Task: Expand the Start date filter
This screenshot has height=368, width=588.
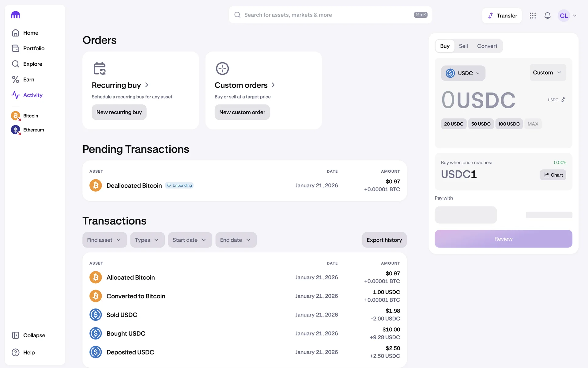Action: pyautogui.click(x=190, y=240)
